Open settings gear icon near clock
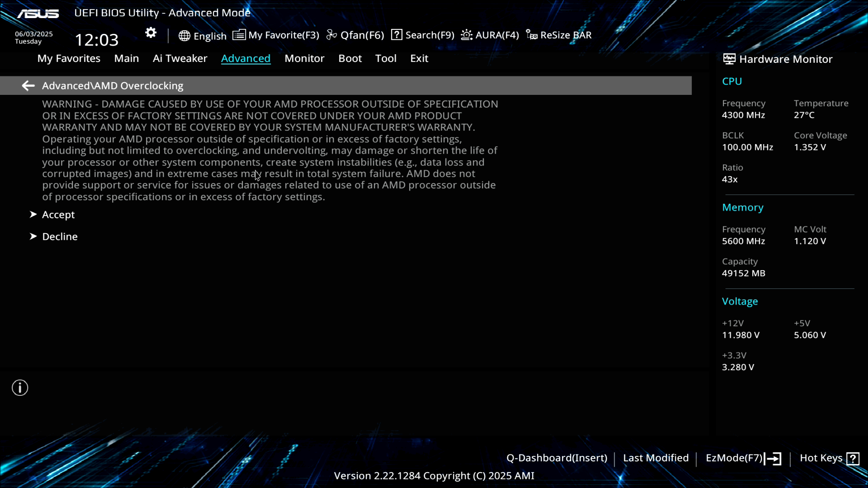This screenshot has width=868, height=488. (x=151, y=33)
